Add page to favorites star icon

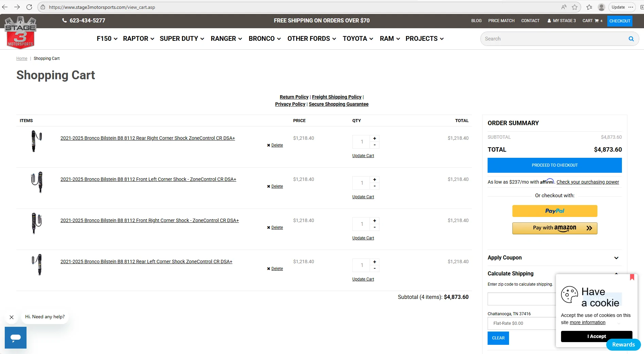(x=575, y=7)
